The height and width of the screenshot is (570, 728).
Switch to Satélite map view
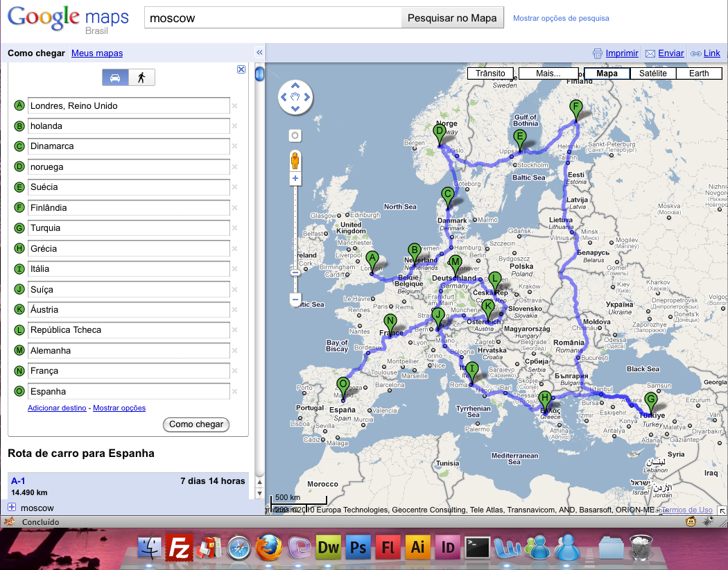[652, 74]
